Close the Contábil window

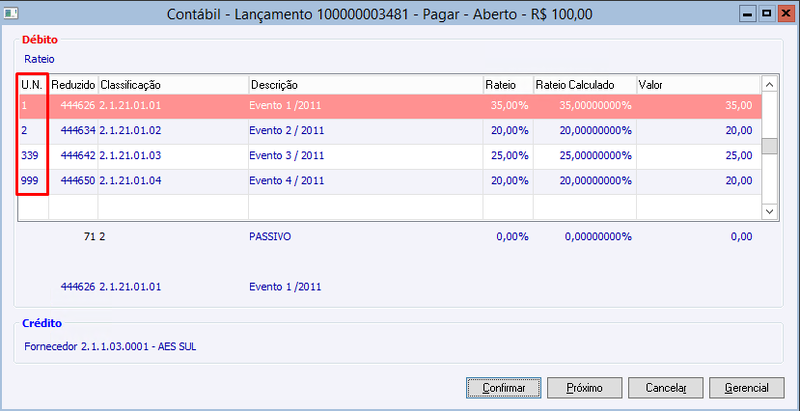pyautogui.click(x=784, y=14)
